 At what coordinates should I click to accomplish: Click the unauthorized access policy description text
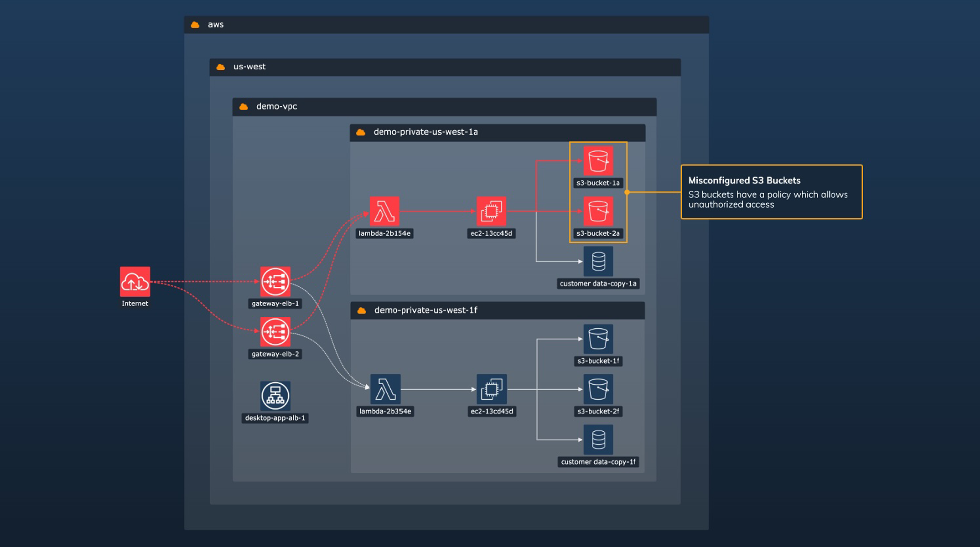coord(768,200)
